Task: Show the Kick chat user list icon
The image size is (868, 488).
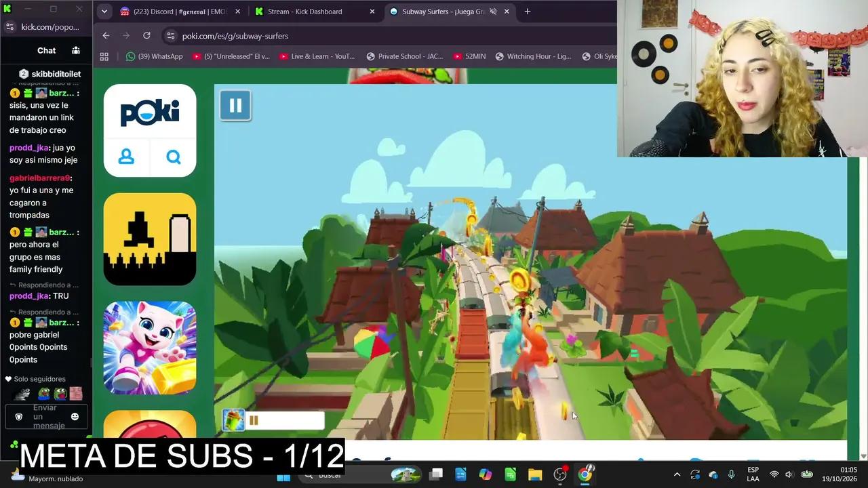Action: click(x=76, y=50)
